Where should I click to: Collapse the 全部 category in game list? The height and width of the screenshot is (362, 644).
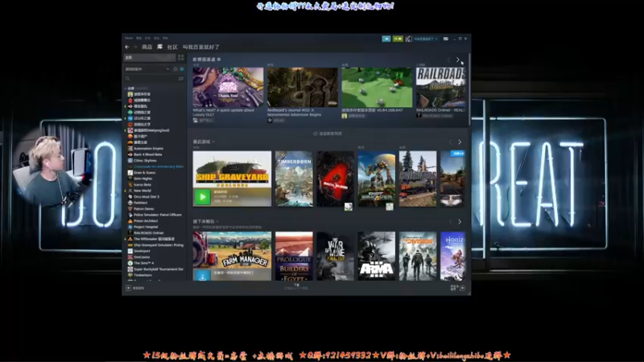point(126,88)
